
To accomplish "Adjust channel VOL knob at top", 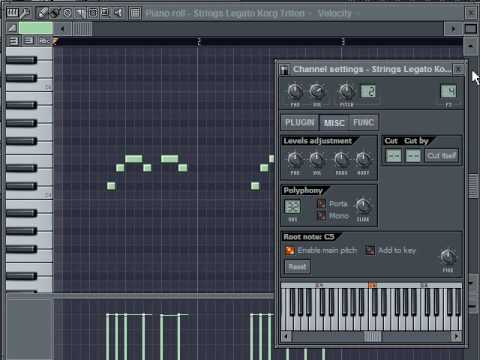I will click(x=317, y=92).
